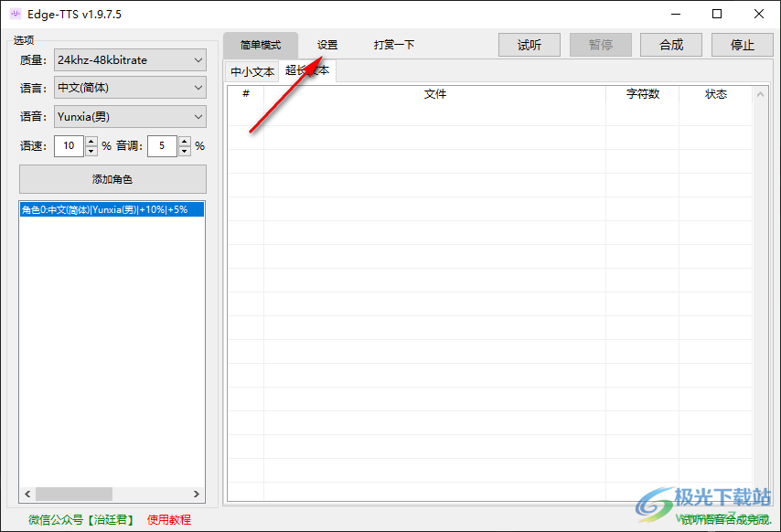Click file table scrollbar up arrow
The width and height of the screenshot is (781, 532).
[760, 94]
